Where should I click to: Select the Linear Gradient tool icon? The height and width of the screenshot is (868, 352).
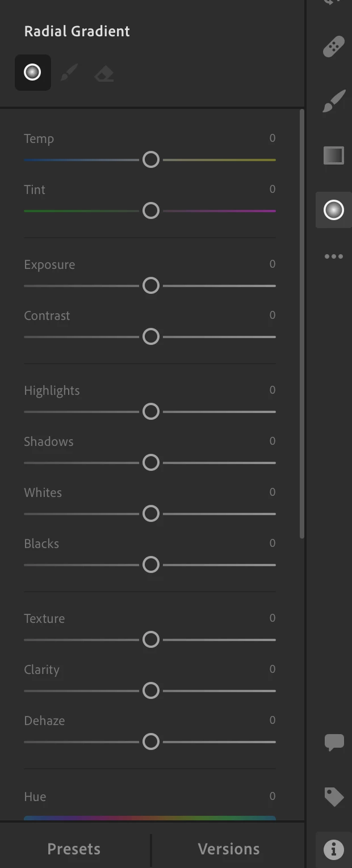pyautogui.click(x=334, y=155)
